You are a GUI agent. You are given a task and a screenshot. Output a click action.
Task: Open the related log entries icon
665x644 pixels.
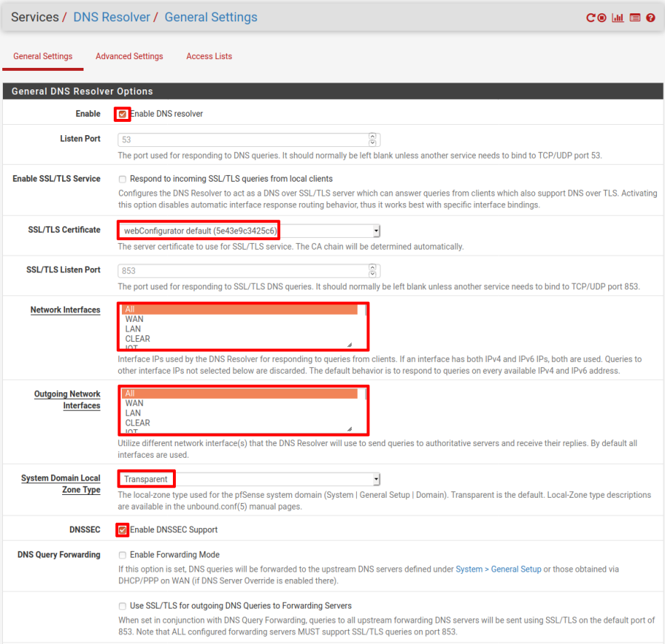pos(635,18)
